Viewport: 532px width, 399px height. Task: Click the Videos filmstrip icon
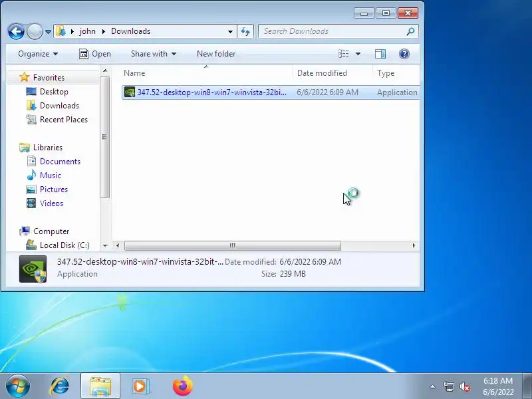click(x=31, y=203)
